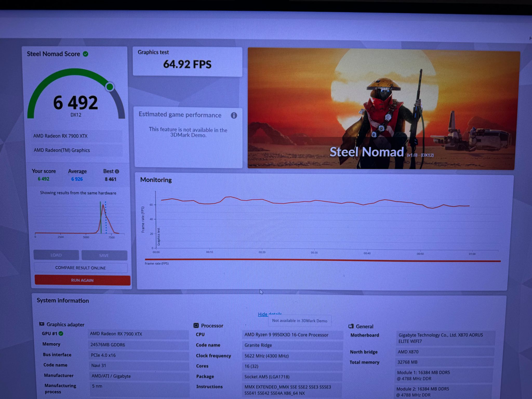Select the 16 (32) cores value
The width and height of the screenshot is (532, 399).
[251, 366]
